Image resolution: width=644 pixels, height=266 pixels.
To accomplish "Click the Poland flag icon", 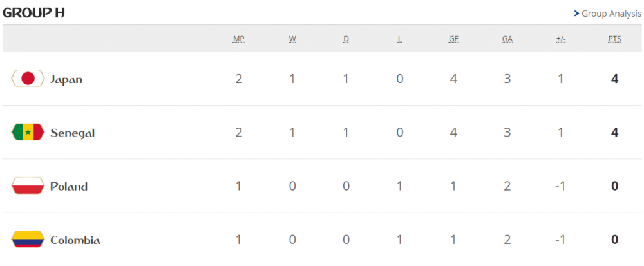I will [x=28, y=187].
